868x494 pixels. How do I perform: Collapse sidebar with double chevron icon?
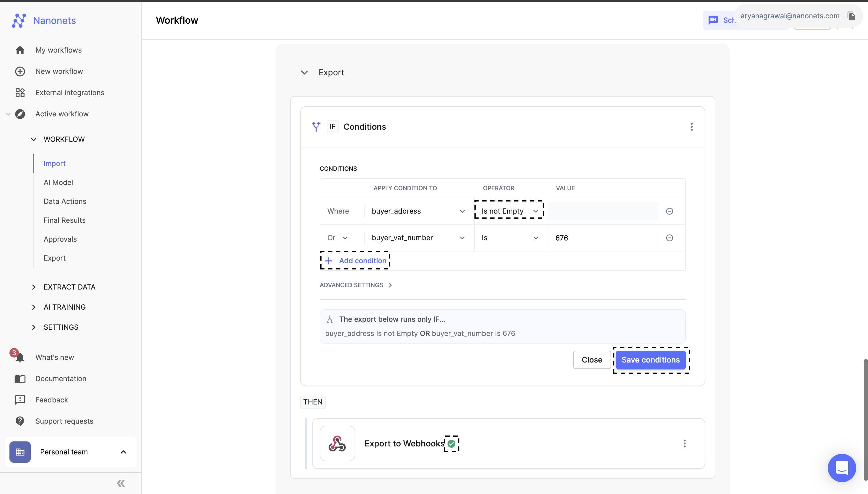(121, 483)
